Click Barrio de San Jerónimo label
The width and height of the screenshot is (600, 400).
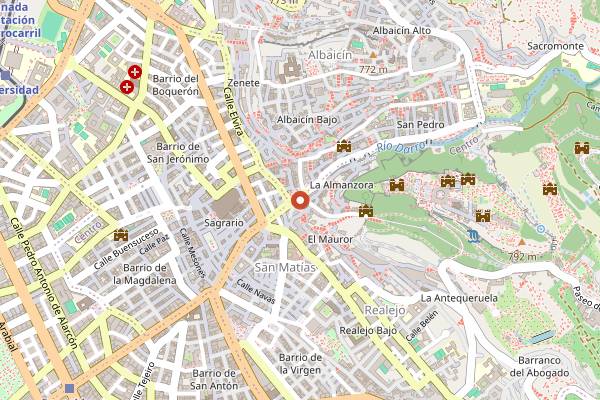pos(178,153)
